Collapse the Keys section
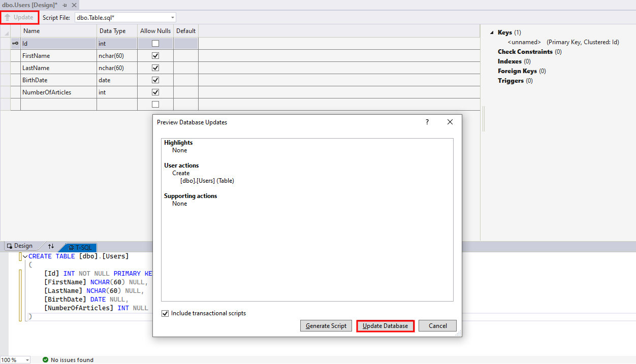 click(x=492, y=32)
